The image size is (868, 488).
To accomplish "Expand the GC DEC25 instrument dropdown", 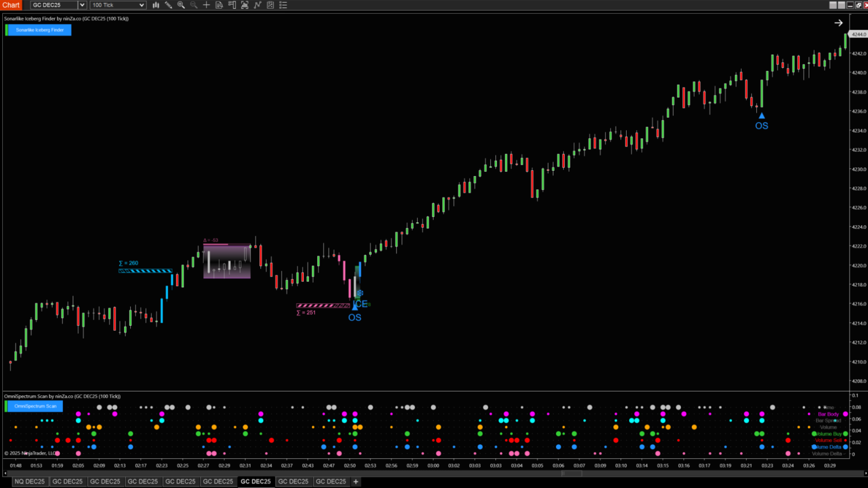I will (82, 5).
